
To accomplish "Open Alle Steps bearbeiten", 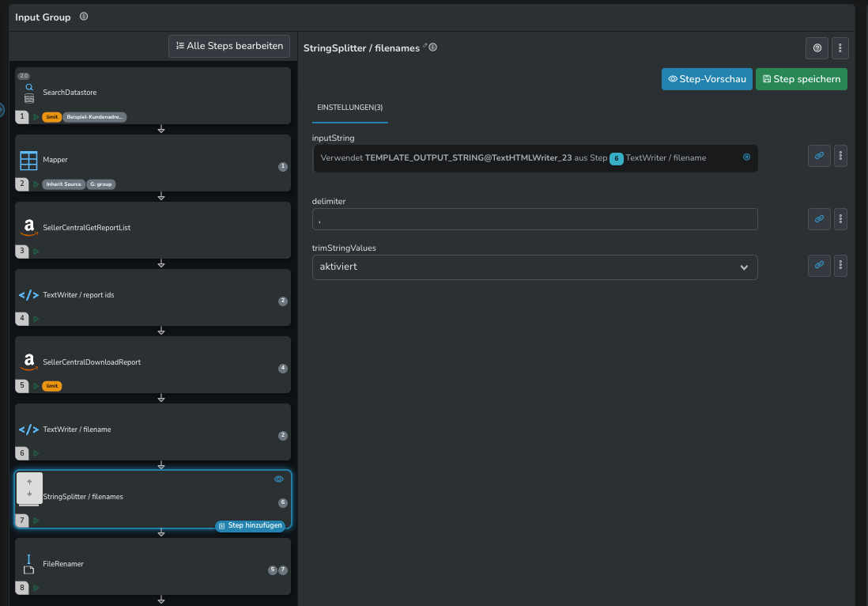I will [229, 46].
